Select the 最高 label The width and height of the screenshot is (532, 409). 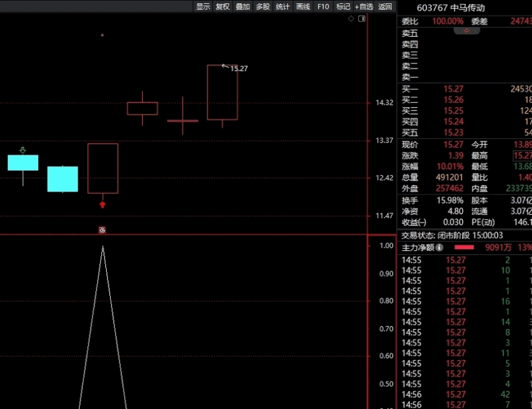pyautogui.click(x=480, y=156)
